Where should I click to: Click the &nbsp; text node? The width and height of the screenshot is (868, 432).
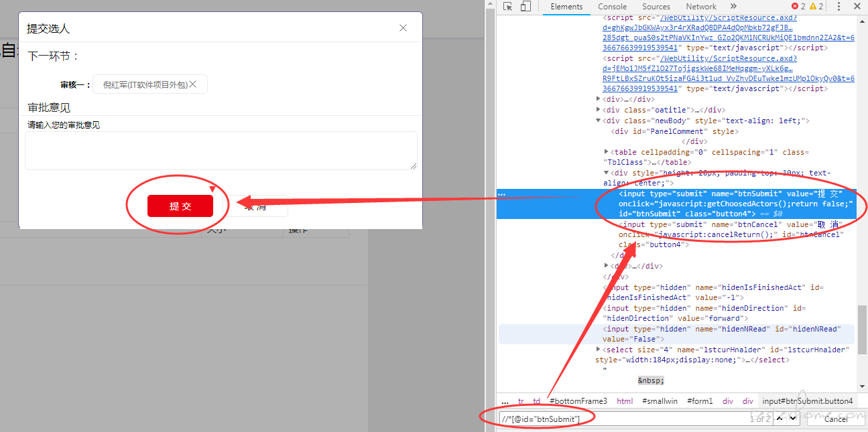[651, 380]
